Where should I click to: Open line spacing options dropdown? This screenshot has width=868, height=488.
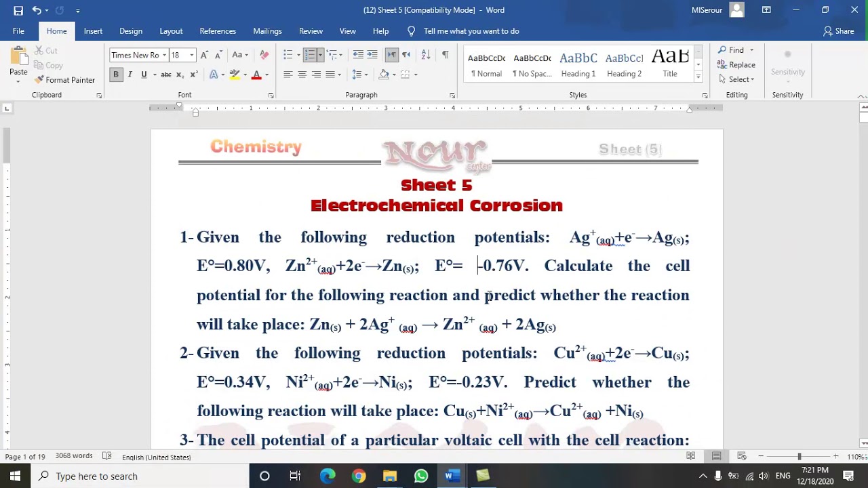[x=359, y=75]
